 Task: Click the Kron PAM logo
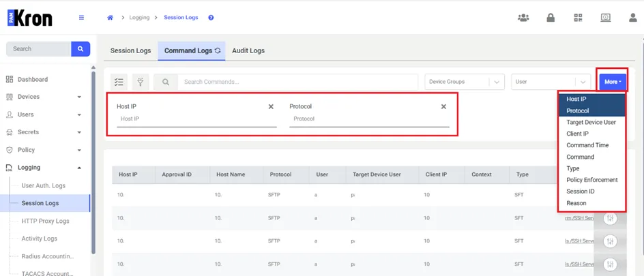tap(30, 18)
